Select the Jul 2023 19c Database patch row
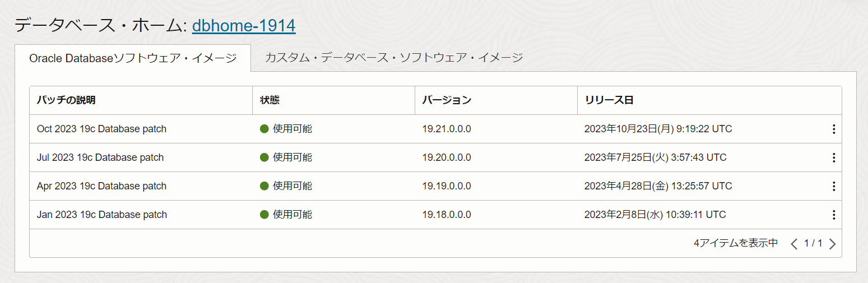Image resolution: width=868 pixels, height=283 pixels. tap(100, 157)
